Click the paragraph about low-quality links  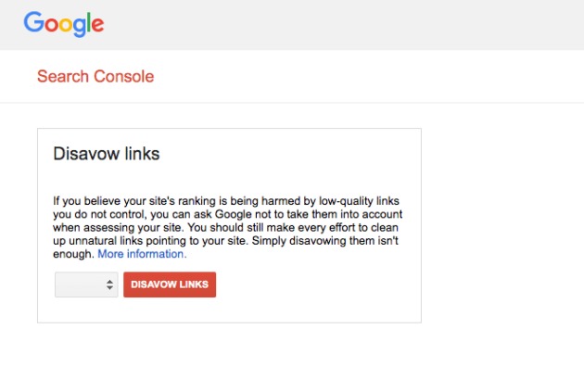(227, 227)
